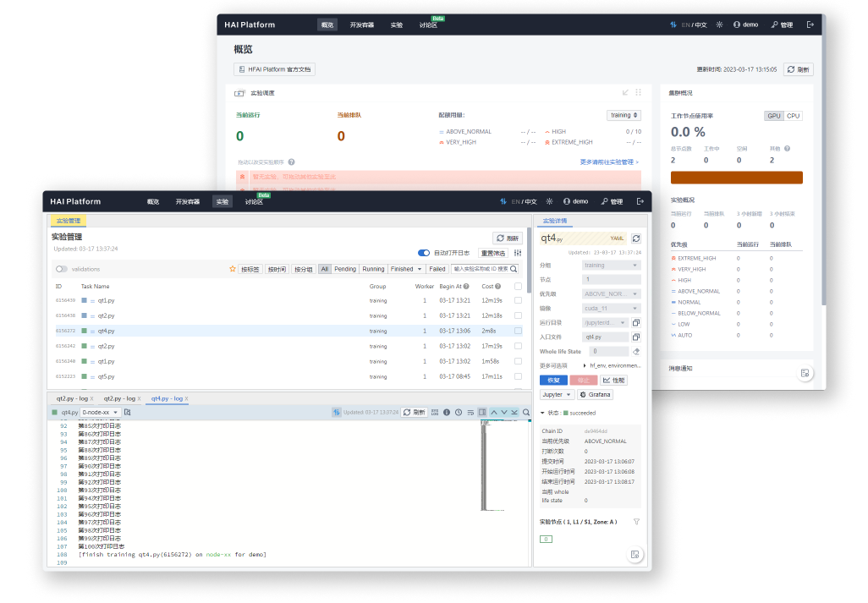Click the down arrow in log toolbar
Viewport: 868px width, 603px height.
pos(504,412)
